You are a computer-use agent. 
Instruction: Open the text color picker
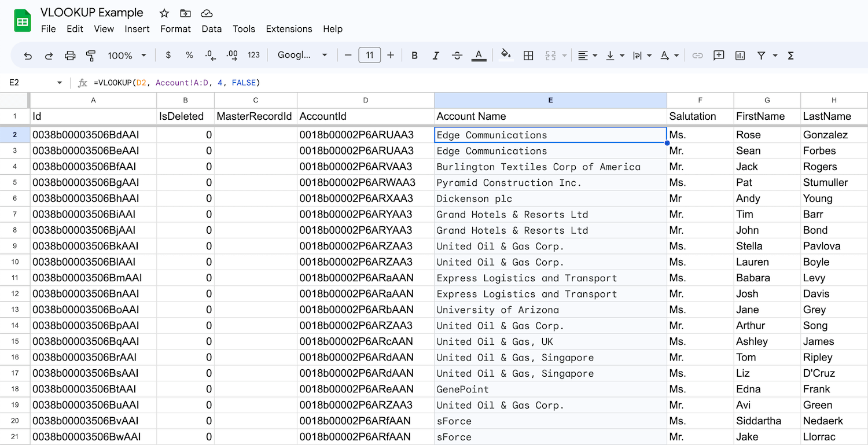pos(479,56)
